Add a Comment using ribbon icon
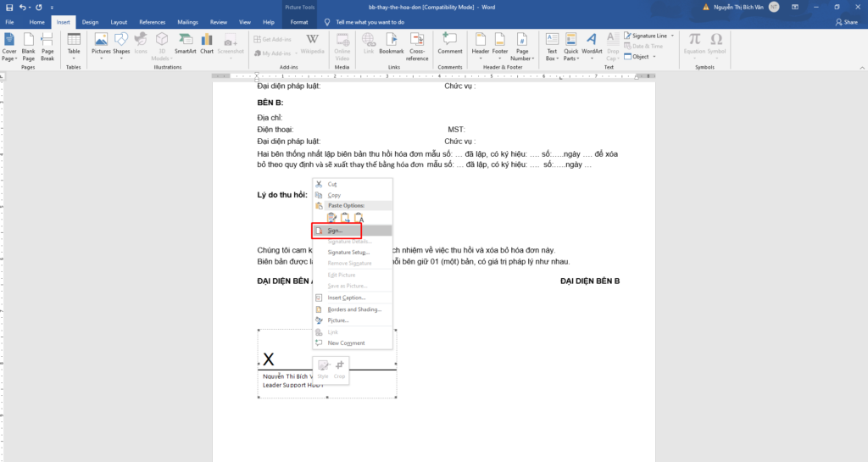Image resolution: width=868 pixels, height=462 pixels. [x=450, y=44]
